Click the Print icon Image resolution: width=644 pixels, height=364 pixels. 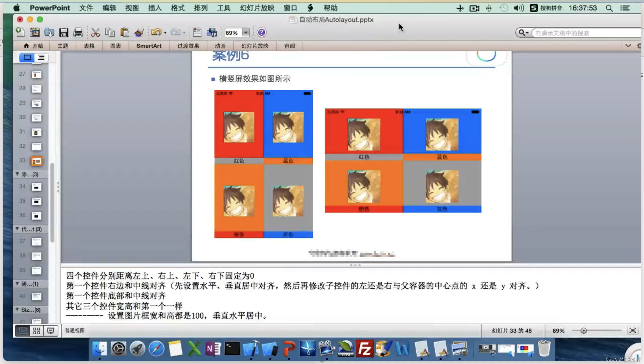click(x=78, y=33)
